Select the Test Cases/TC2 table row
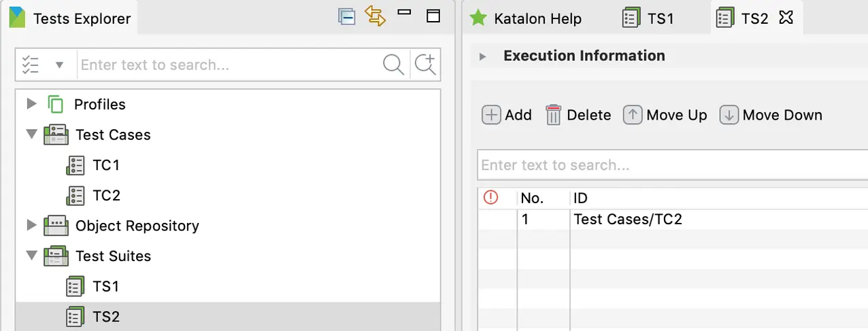 627,220
